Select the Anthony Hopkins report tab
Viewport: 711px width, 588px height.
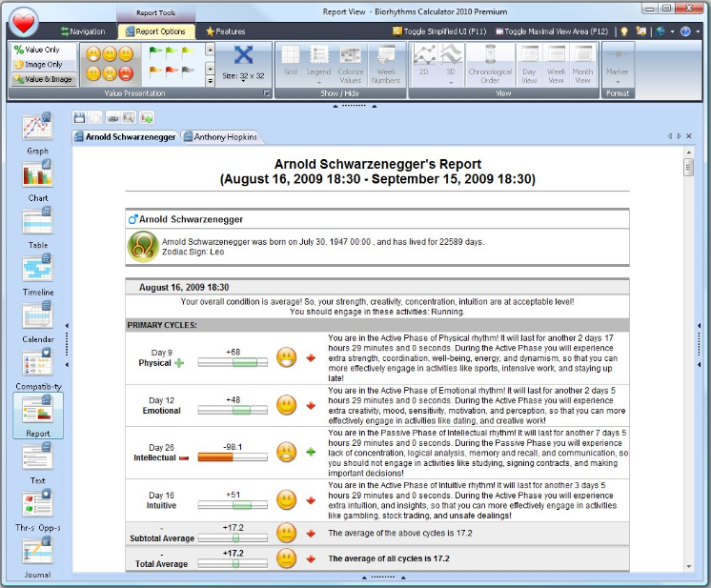(x=221, y=137)
